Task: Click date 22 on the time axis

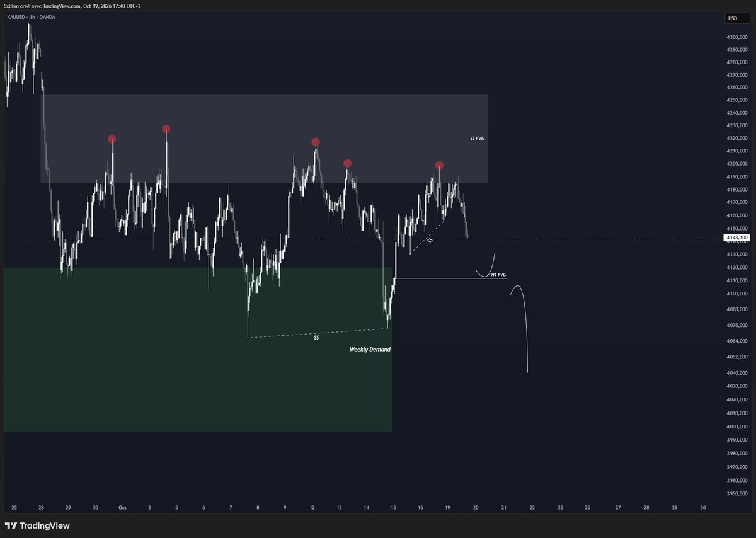Action: pos(532,507)
